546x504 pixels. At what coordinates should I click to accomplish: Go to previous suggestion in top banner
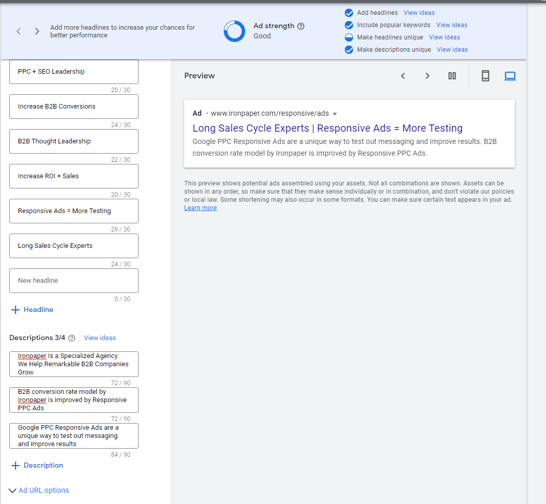19,31
